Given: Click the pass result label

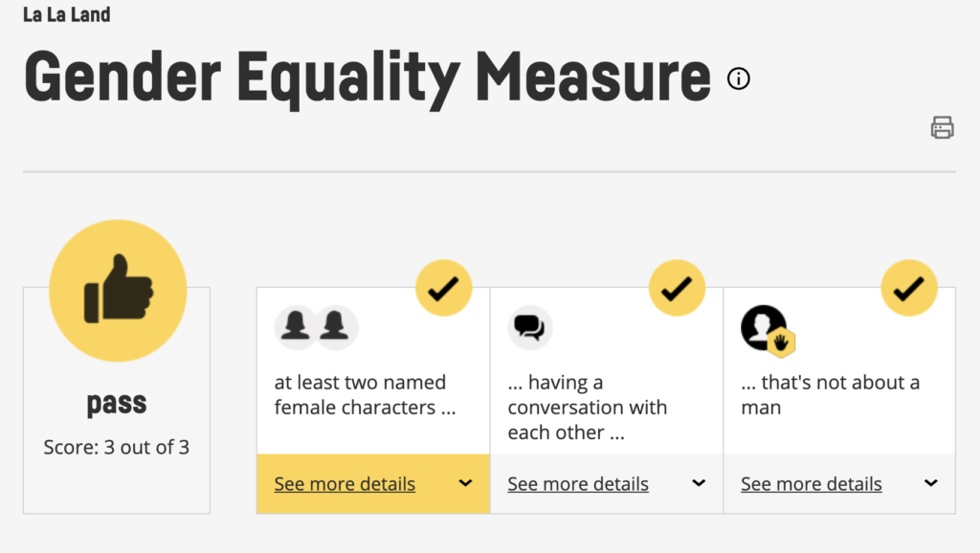Looking at the screenshot, I should pos(117,404).
